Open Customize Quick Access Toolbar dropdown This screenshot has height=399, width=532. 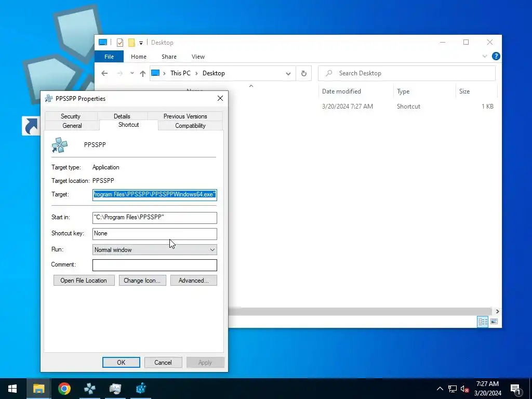pos(141,43)
